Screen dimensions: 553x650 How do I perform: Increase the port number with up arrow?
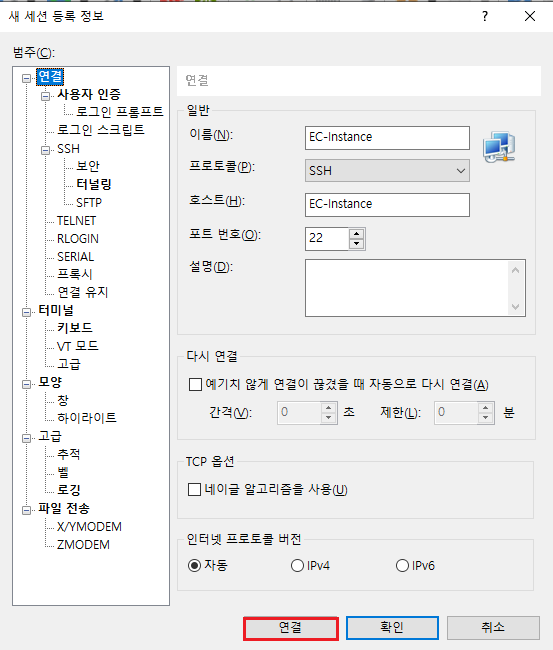[x=357, y=234]
